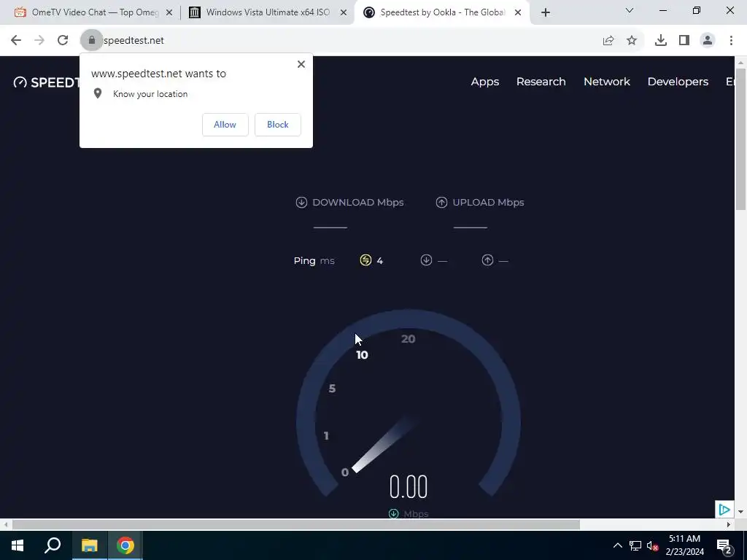Open the Windows Start menu

(x=18, y=545)
